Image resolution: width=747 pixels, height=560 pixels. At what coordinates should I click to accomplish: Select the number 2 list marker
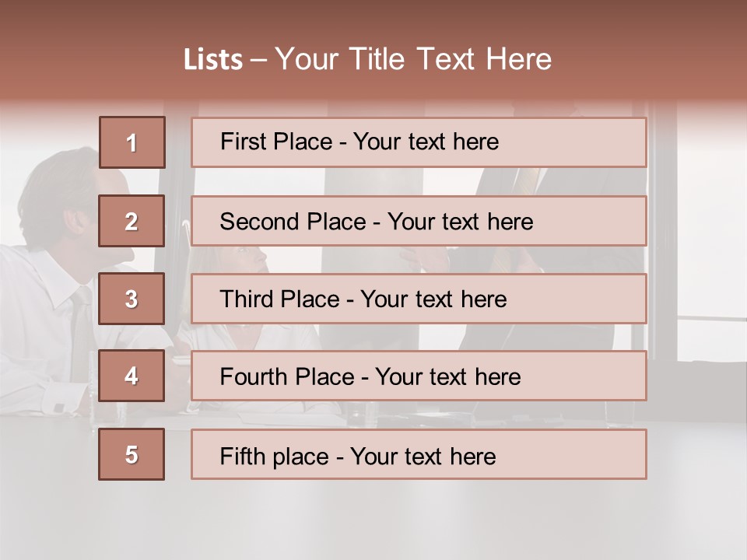coord(132,221)
